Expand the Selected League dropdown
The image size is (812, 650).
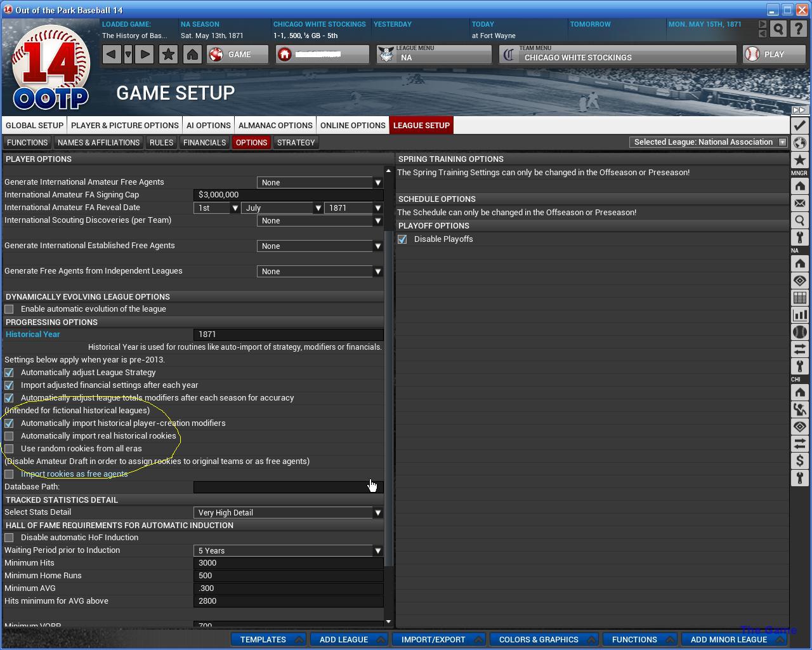coord(709,142)
